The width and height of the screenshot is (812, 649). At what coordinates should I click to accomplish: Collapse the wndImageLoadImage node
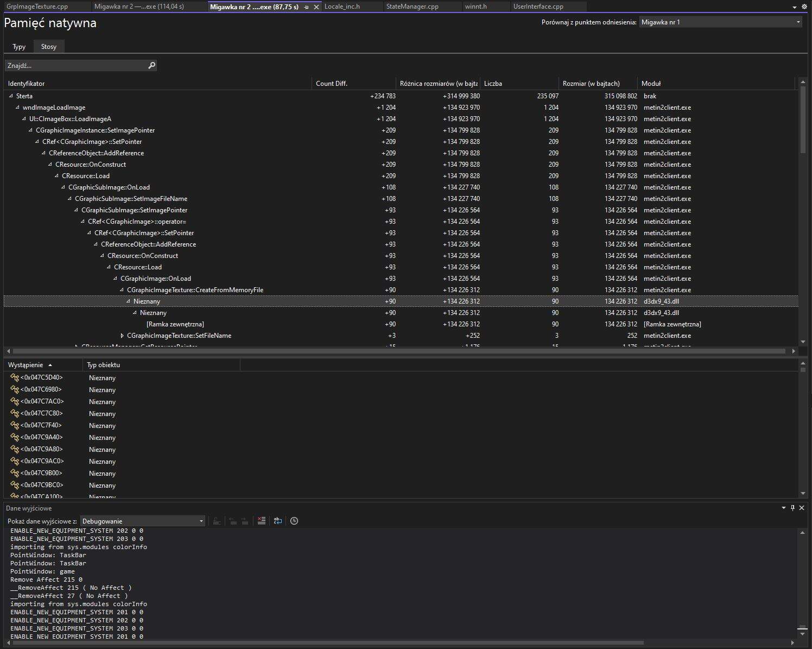tap(17, 108)
